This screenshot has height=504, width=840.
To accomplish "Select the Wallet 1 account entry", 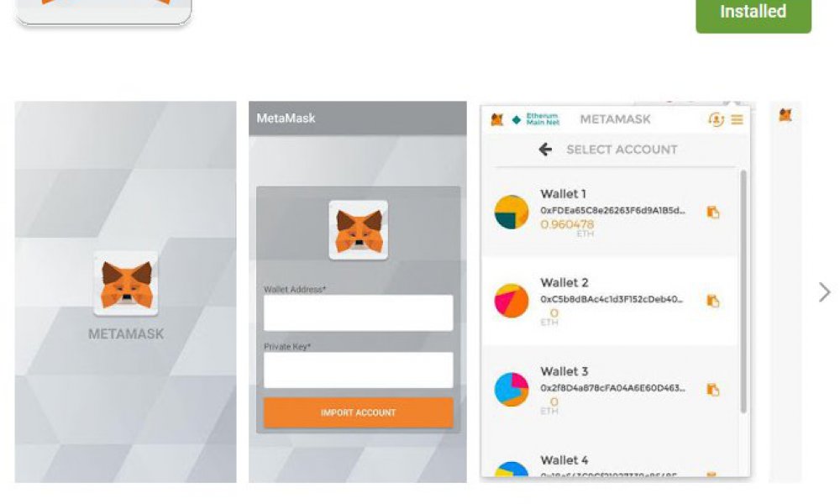I will [610, 212].
